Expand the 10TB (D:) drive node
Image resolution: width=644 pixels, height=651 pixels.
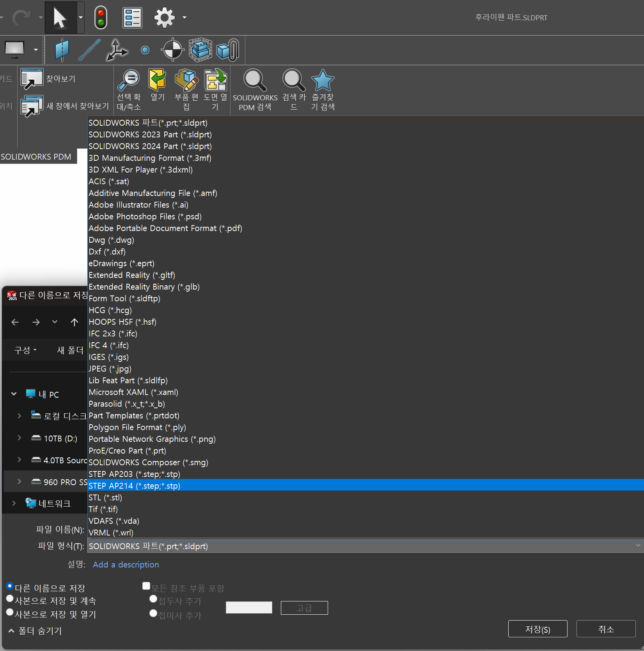[20, 438]
